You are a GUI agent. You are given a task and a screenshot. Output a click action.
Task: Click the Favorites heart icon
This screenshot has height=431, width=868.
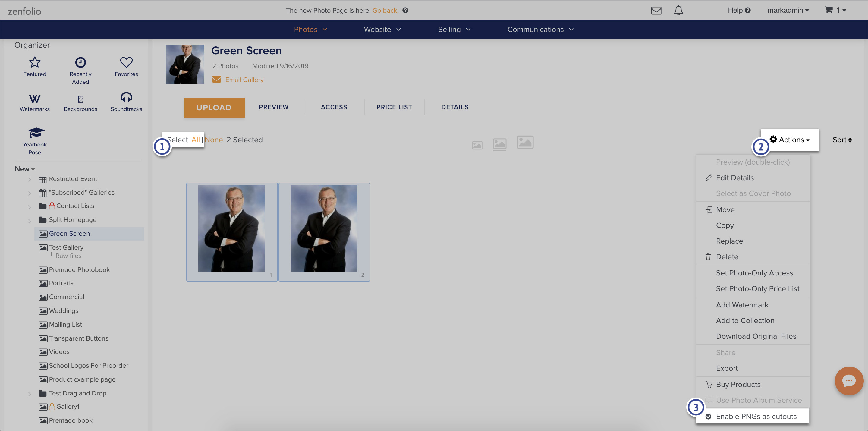[126, 62]
